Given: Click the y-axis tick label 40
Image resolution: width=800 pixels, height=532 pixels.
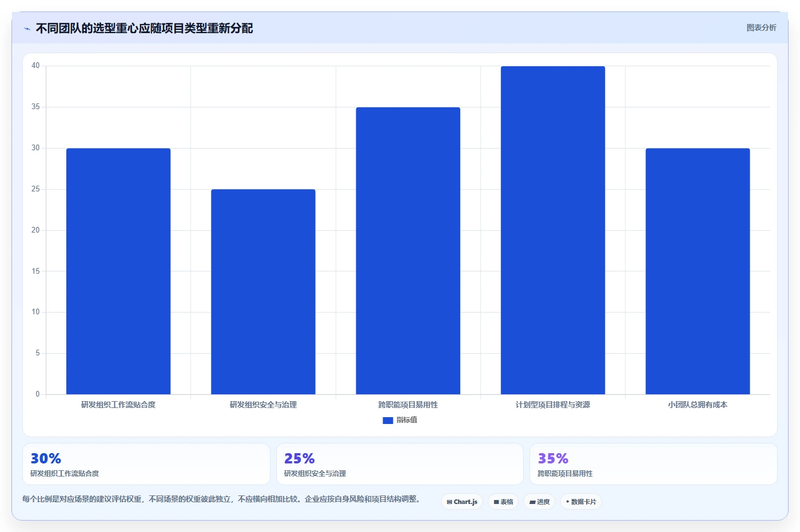Looking at the screenshot, I should [x=35, y=66].
